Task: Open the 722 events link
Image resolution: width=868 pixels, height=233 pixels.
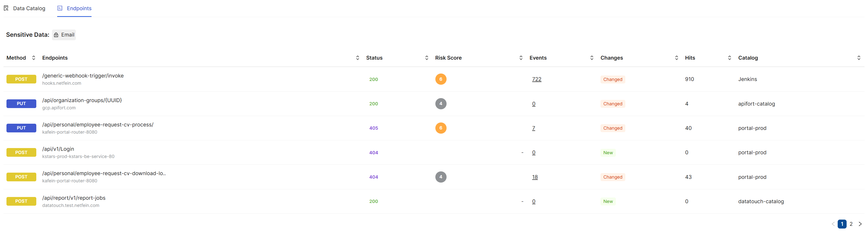Action: tap(536, 79)
